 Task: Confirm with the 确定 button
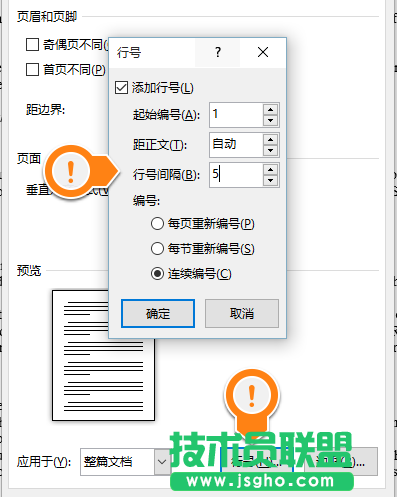pos(158,313)
